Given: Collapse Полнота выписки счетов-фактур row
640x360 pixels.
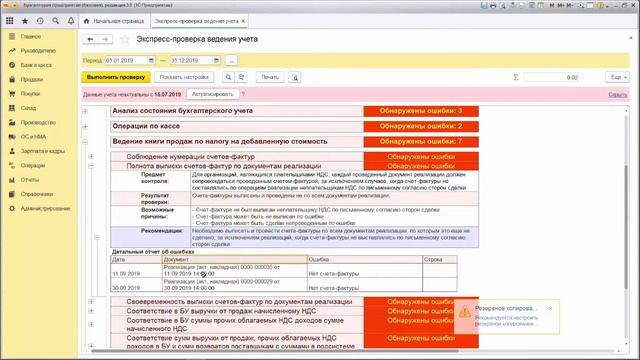Looking at the screenshot, I should point(91,166).
